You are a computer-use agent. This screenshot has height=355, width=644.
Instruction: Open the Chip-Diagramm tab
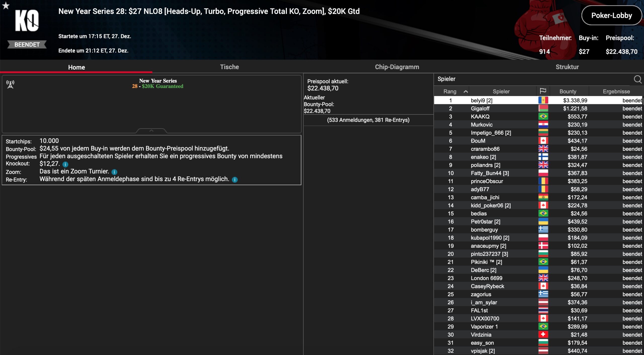click(x=397, y=67)
